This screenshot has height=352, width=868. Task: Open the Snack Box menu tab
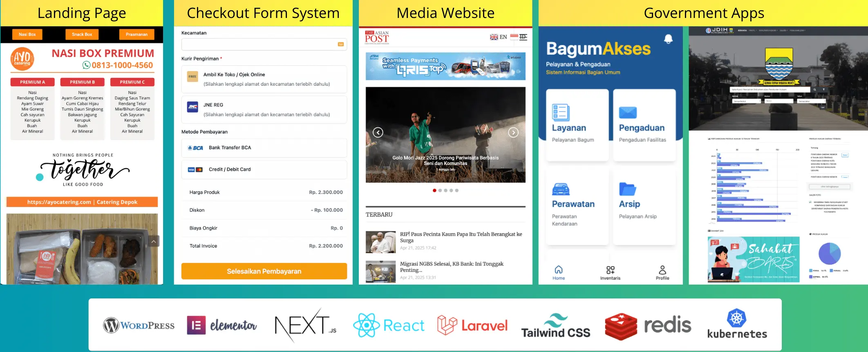click(82, 34)
